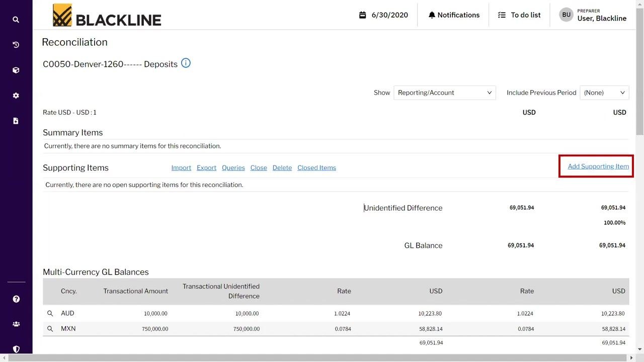Open the search icon in sidebar

[16, 20]
